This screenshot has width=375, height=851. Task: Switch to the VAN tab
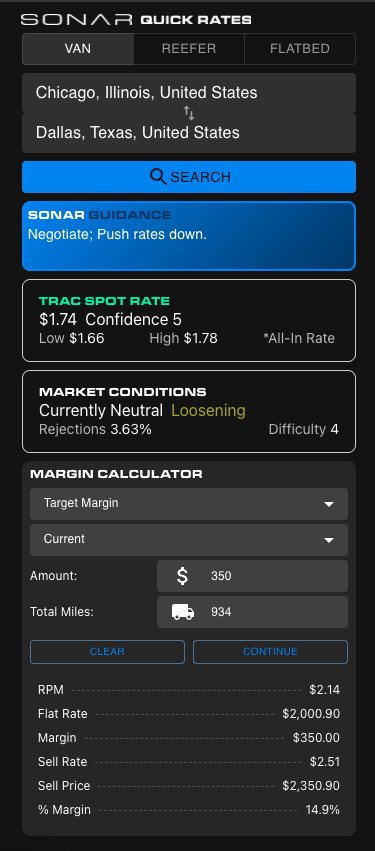click(x=78, y=49)
